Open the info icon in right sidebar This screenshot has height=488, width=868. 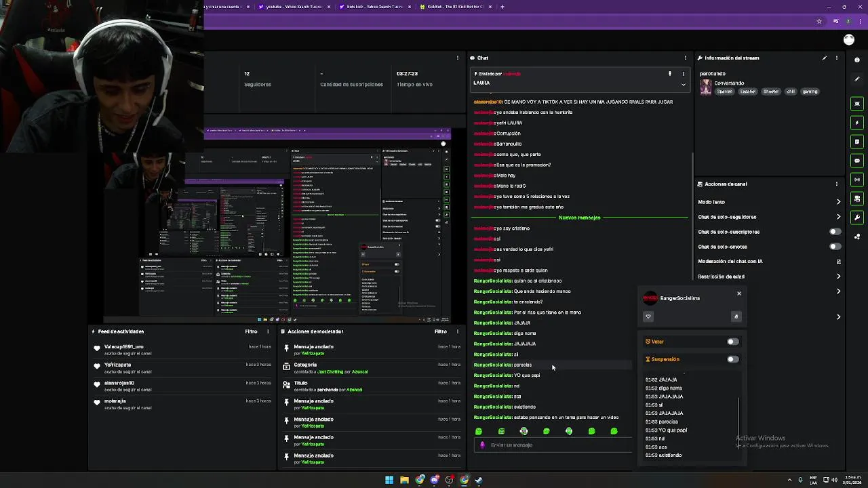pos(857,60)
